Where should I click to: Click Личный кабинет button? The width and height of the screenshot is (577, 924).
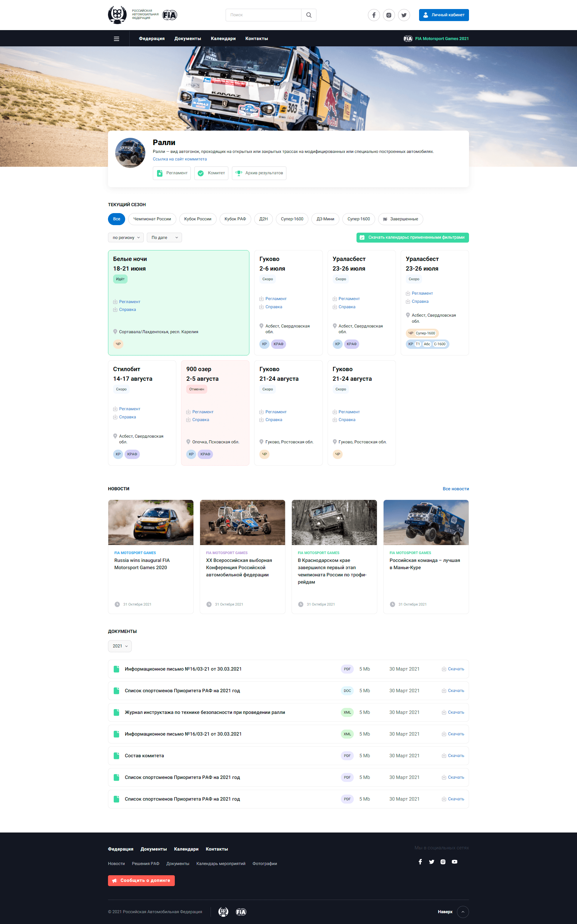[444, 15]
